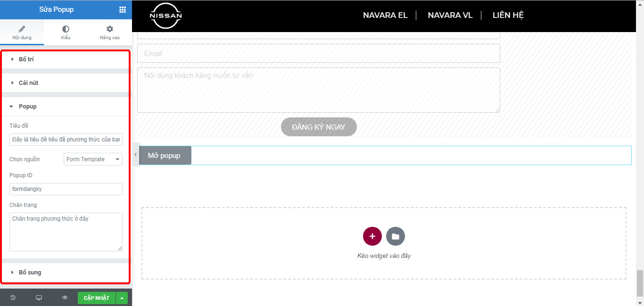This screenshot has width=644, height=306.
Task: Switch to the Nâng cao tab
Action: (x=109, y=33)
